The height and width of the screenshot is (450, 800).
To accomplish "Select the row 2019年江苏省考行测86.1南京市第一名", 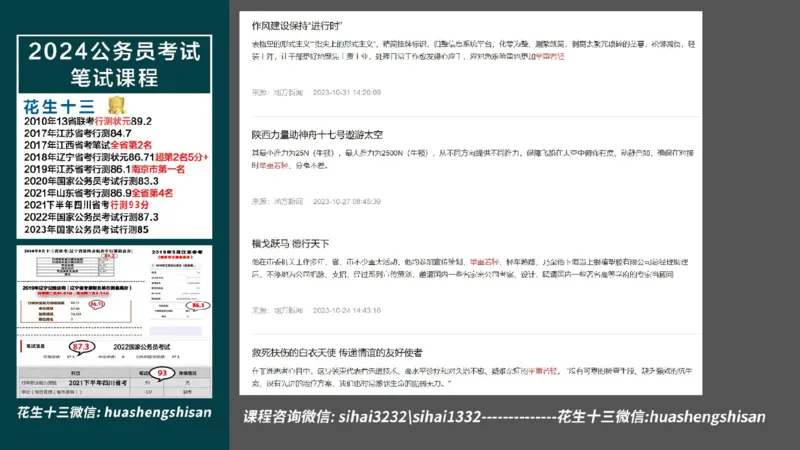I will pyautogui.click(x=104, y=169).
